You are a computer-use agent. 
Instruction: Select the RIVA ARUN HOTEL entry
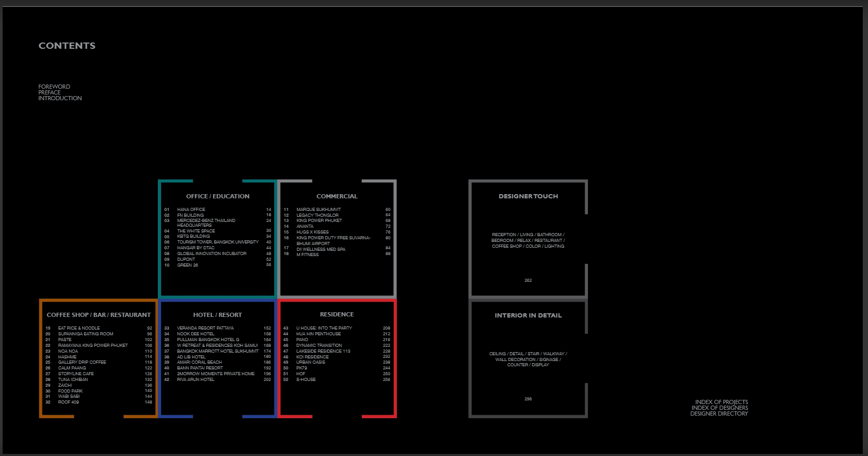point(196,379)
